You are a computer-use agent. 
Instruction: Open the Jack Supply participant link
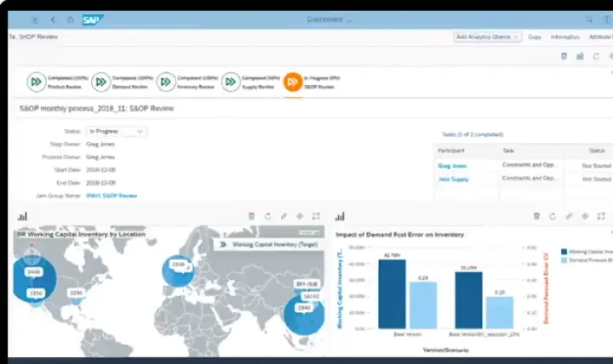point(454,179)
